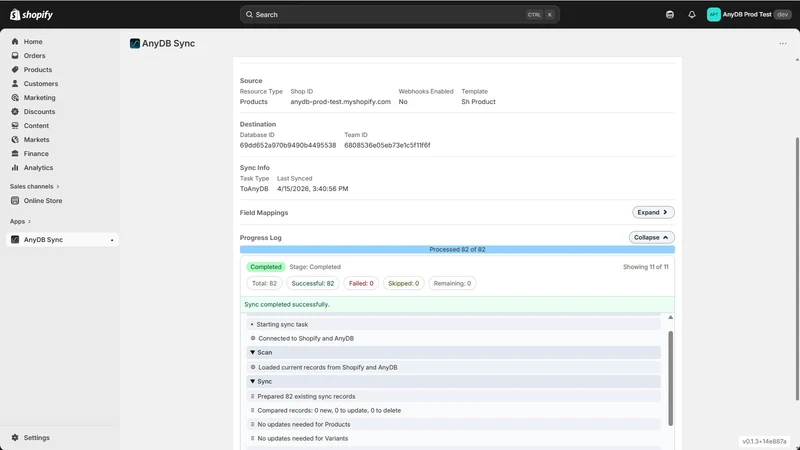800x450 pixels.
Task: Click the log scroll-up arrow
Action: tap(670, 317)
